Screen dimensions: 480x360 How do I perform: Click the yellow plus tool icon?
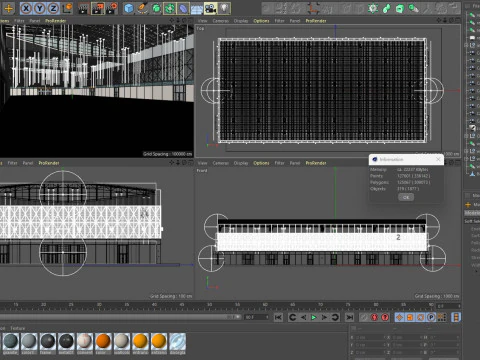(8, 8)
